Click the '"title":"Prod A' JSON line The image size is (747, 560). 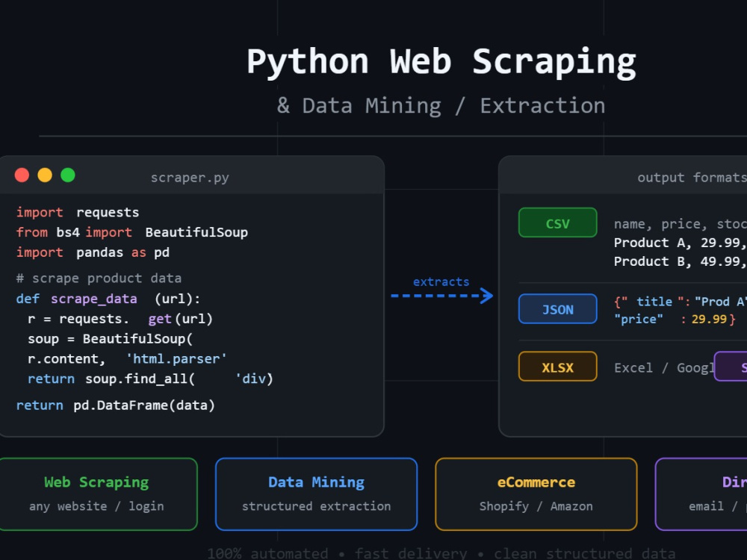tap(681, 302)
